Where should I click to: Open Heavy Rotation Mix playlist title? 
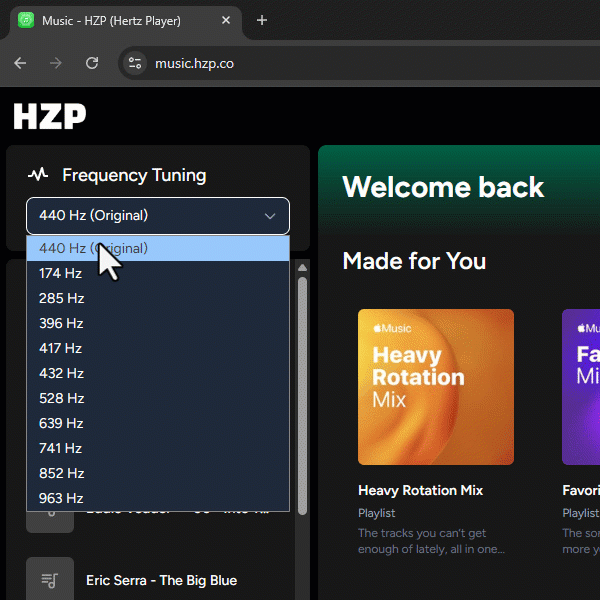[420, 491]
